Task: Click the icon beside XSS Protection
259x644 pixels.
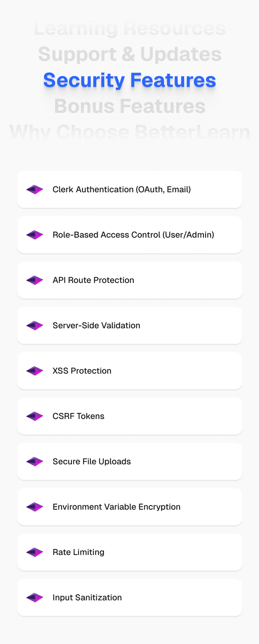Action: (x=35, y=371)
